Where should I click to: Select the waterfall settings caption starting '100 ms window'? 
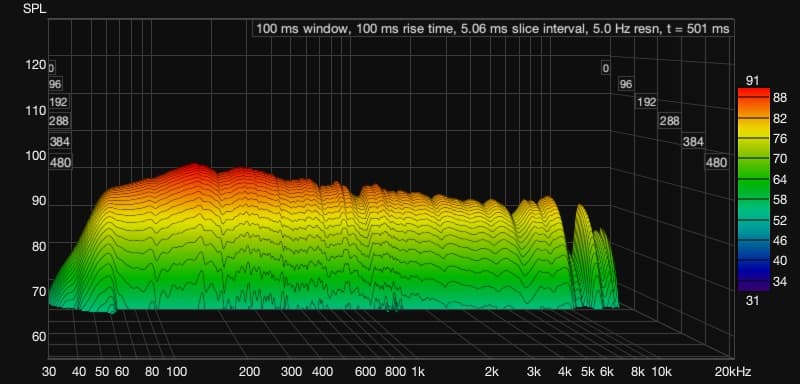coord(492,29)
